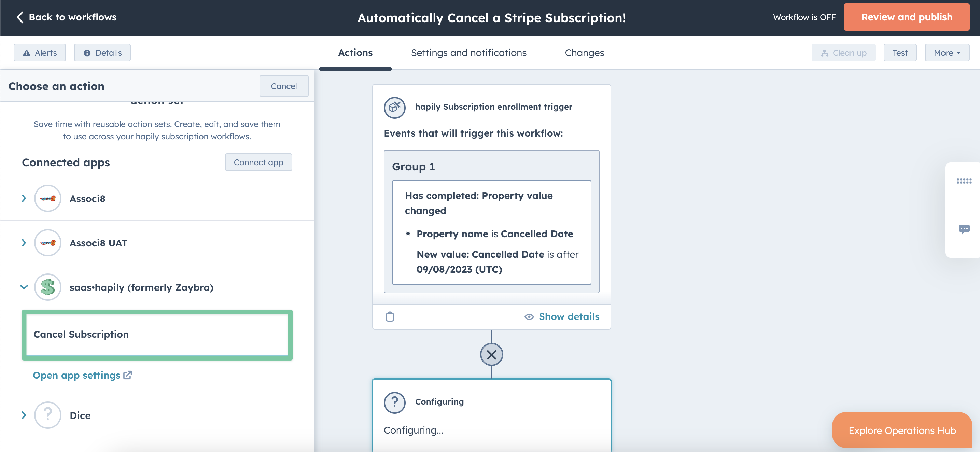Click the hapily Subscription trigger icon
This screenshot has height=452, width=980.
[394, 107]
